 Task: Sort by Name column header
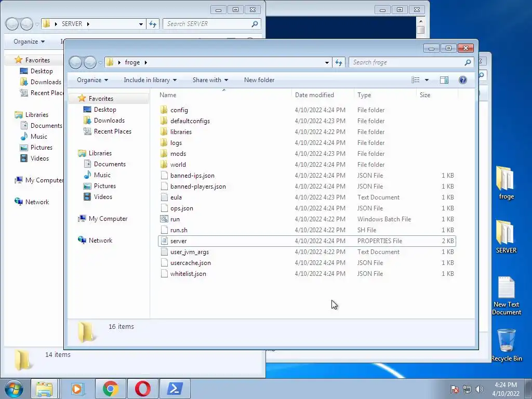click(224, 95)
